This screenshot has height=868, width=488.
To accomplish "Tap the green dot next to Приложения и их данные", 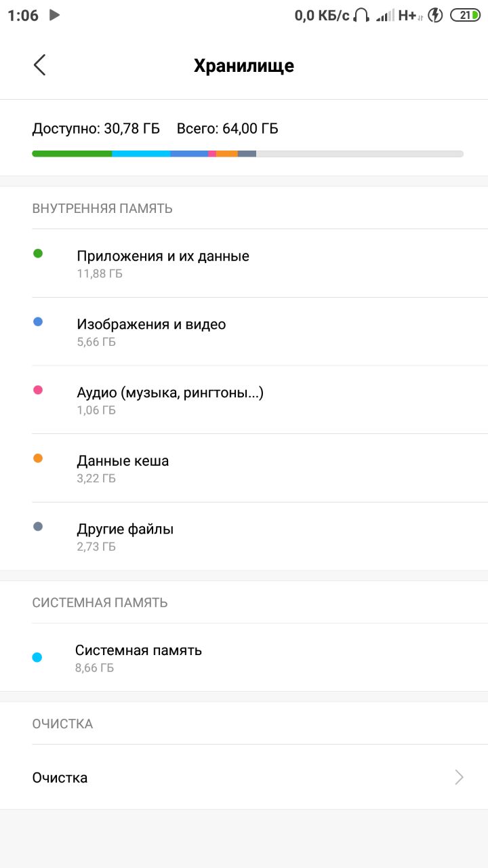I will (38, 254).
